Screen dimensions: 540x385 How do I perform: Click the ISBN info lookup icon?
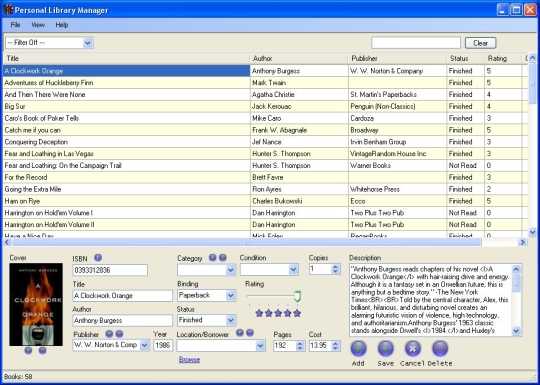[x=98, y=258]
